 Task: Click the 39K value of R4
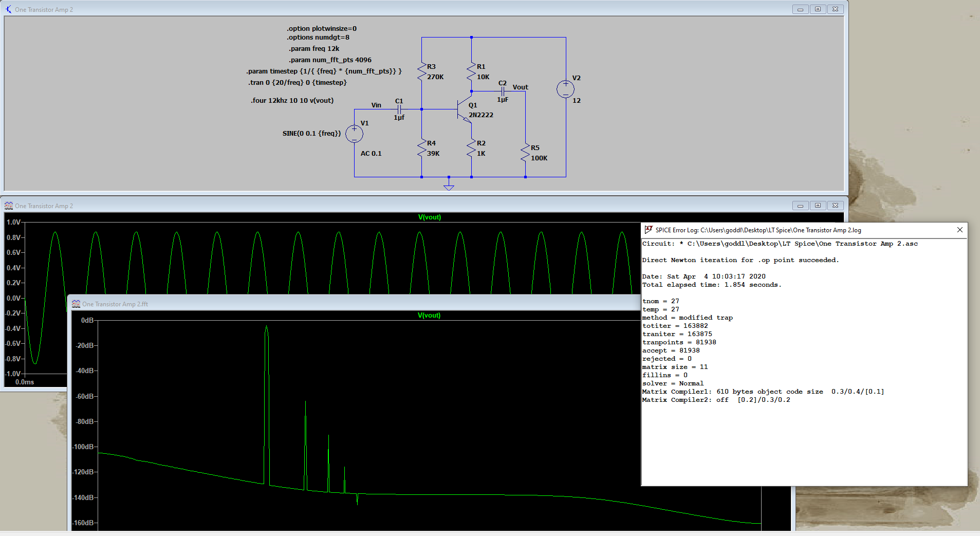pos(433,154)
